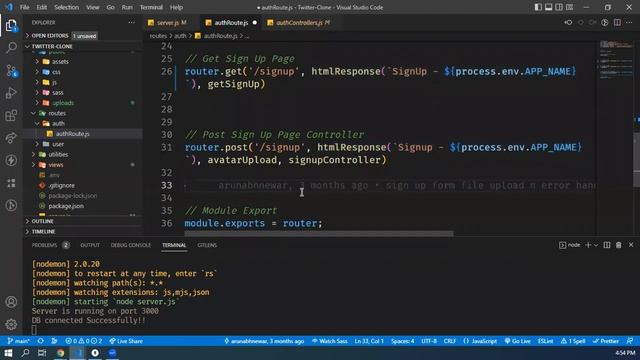This screenshot has height=360, width=640.
Task: Click the Split Editor Right icon
Action: (x=618, y=22)
